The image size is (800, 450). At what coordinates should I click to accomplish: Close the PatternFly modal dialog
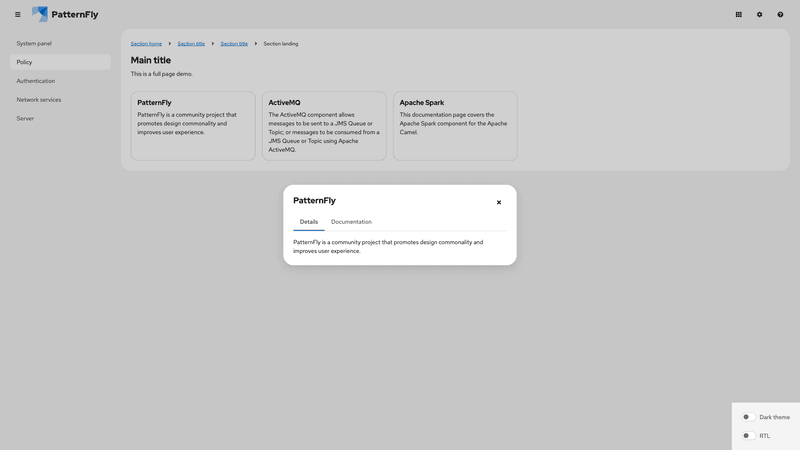tap(499, 202)
